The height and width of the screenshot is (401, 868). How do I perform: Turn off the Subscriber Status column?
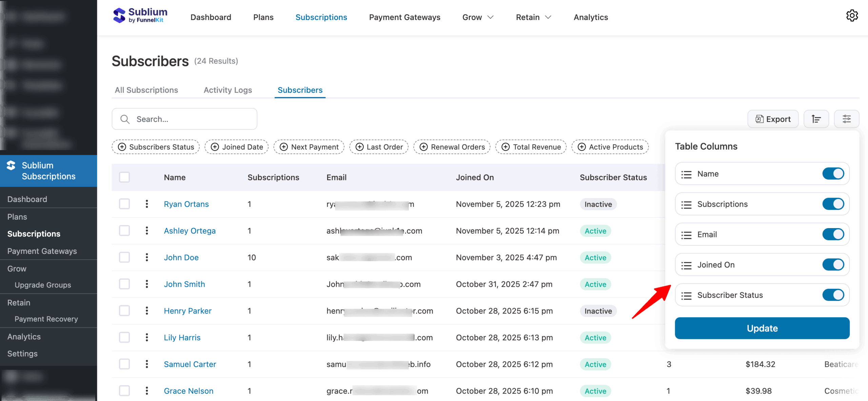pos(834,295)
